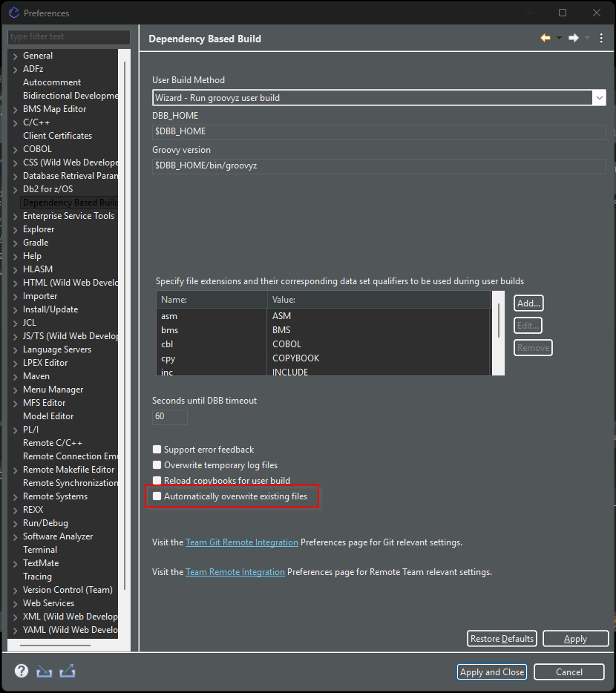616x693 pixels.
Task: Open the Model Editor preference page
Action: (x=48, y=416)
